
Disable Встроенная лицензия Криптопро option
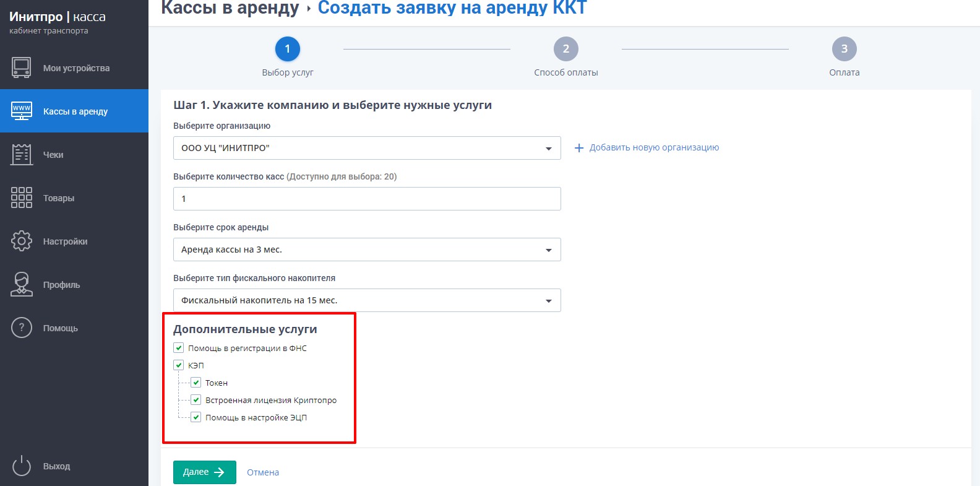point(196,400)
